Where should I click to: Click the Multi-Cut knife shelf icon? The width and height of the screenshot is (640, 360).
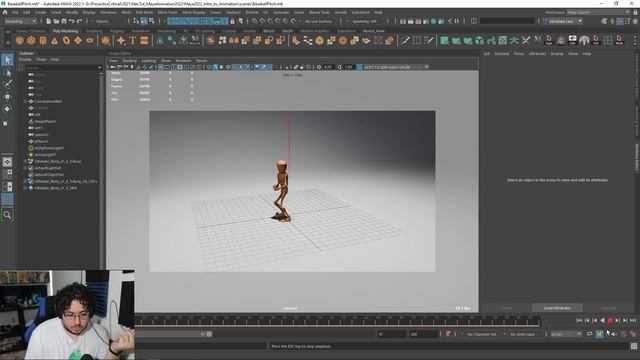[x=405, y=40]
